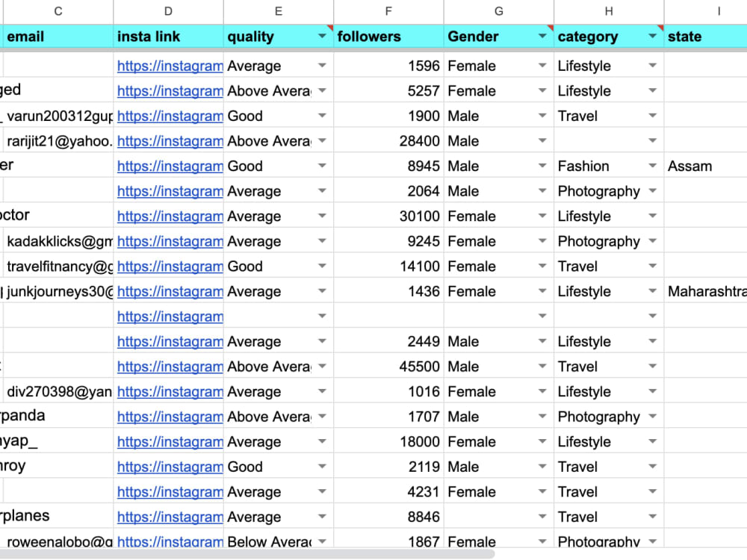This screenshot has width=747, height=560.
Task: Select the Travel cell in the 4231 row
Action: coord(609,491)
